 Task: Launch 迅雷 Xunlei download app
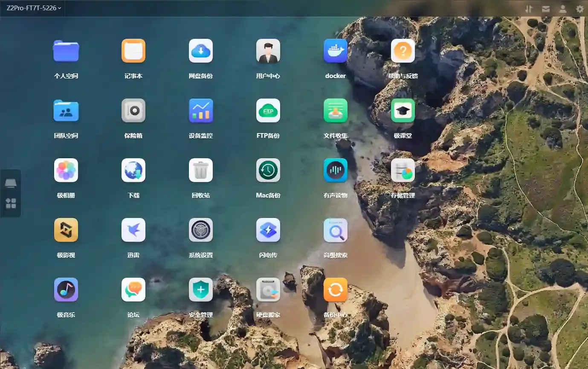(x=133, y=230)
